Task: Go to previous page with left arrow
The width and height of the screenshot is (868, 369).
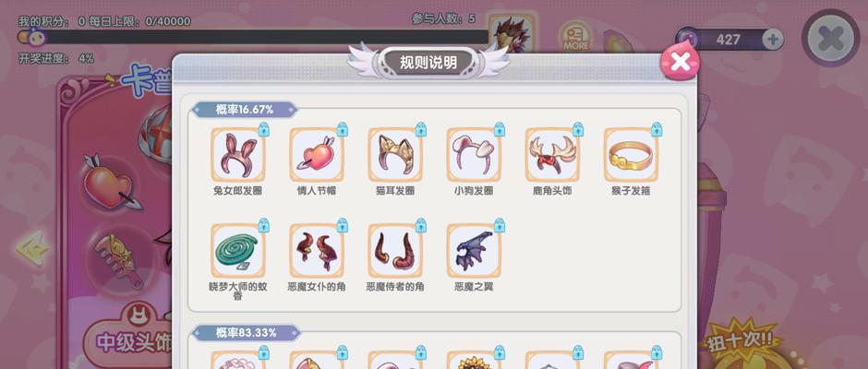Action: 33,248
